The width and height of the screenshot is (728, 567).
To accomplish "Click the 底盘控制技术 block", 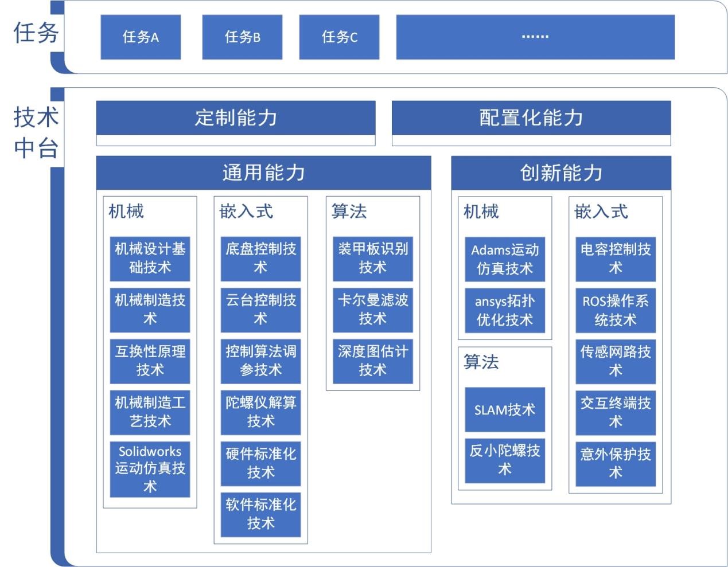I will coord(260,259).
